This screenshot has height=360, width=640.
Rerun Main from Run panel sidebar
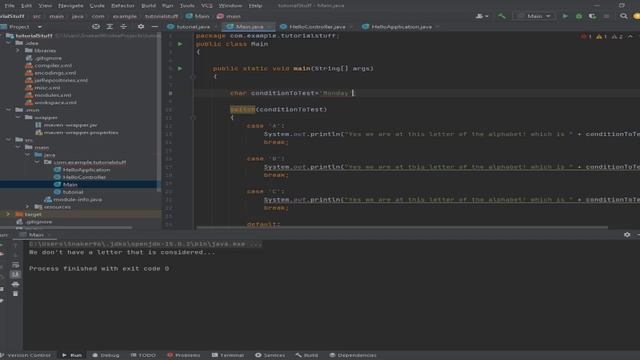(2, 245)
